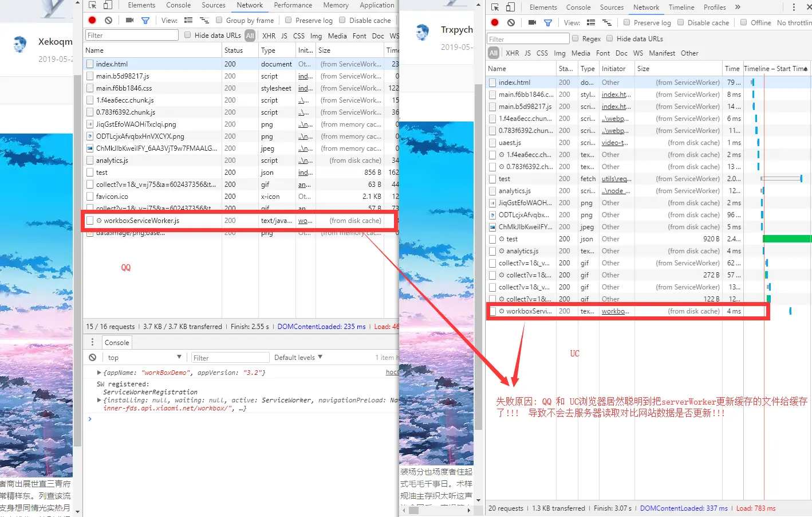Screen dimensions: 812x517
Task: Click the image icon beside ODTLcjxAfvqbxHnVXCYX.png in left panel
Action: point(89,136)
